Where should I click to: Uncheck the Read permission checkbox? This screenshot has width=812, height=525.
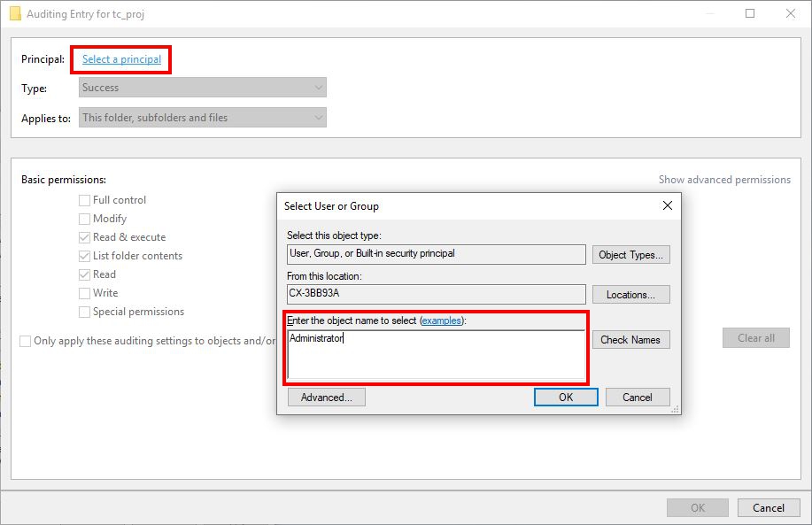pyautogui.click(x=84, y=275)
